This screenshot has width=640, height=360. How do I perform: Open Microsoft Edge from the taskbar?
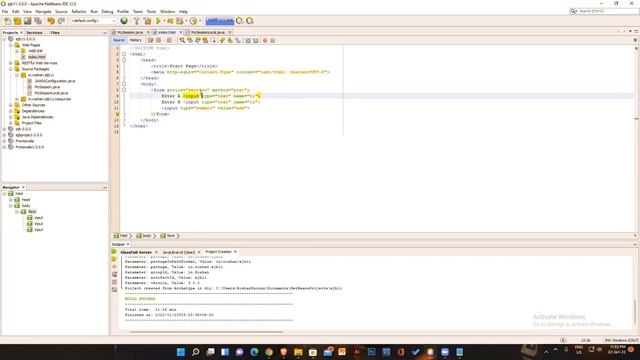point(254,352)
